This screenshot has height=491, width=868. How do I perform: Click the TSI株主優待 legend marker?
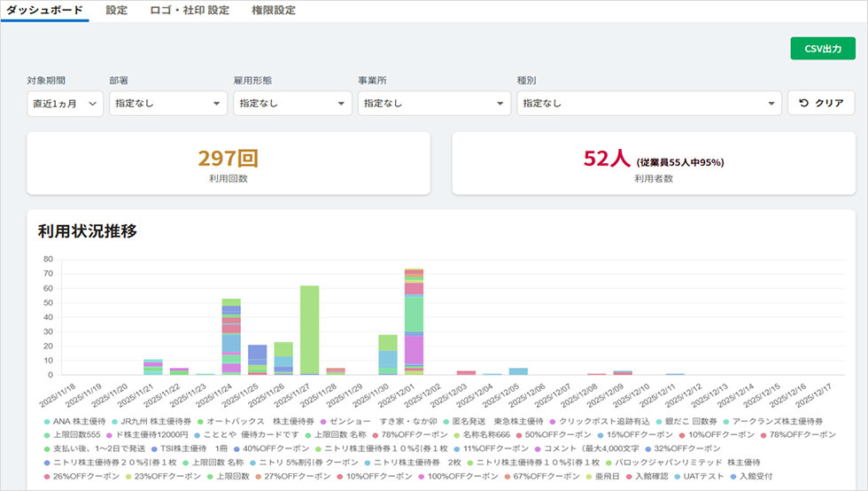pos(153,448)
